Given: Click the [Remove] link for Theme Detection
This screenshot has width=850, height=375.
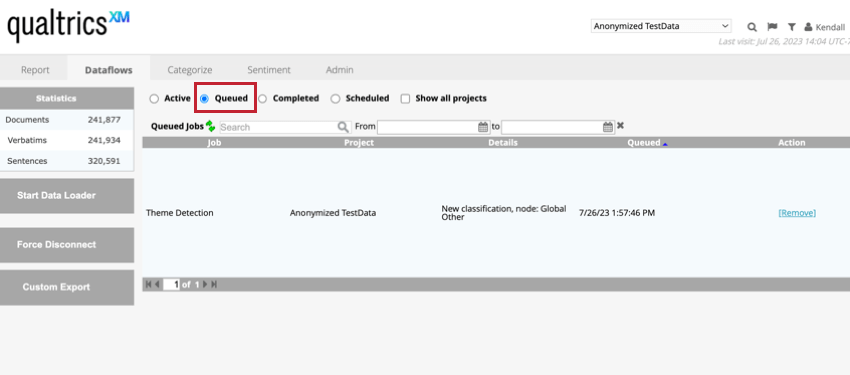Looking at the screenshot, I should [x=797, y=213].
